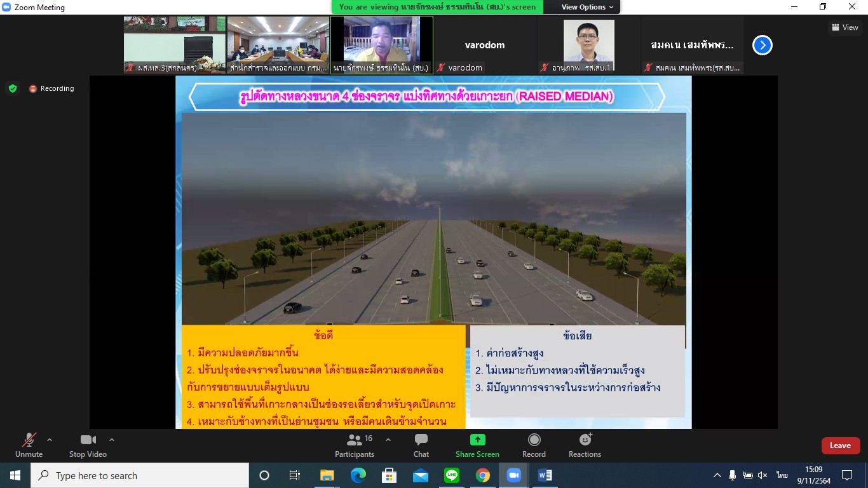The width and height of the screenshot is (868, 488).
Task: Click the green Share Screen icon
Action: pos(477,440)
